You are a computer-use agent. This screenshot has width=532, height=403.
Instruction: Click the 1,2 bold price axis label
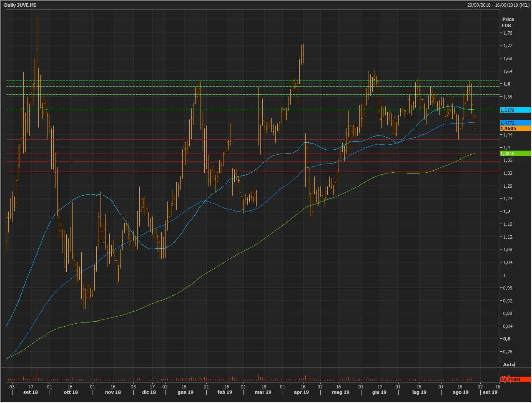(x=507, y=212)
